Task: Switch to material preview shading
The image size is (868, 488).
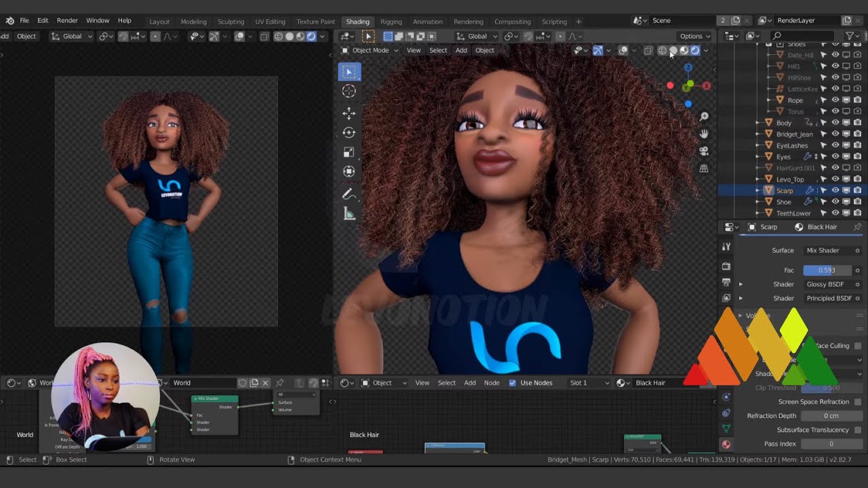Action: [684, 50]
